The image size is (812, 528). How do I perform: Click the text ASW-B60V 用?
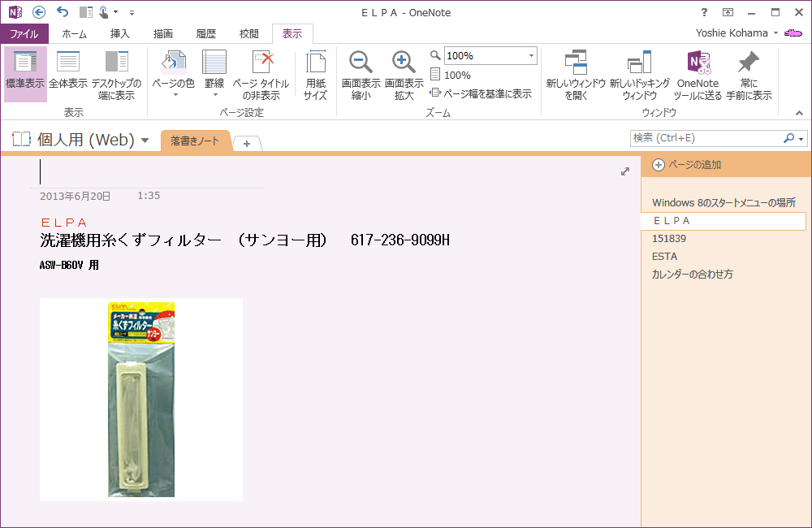[x=69, y=266]
